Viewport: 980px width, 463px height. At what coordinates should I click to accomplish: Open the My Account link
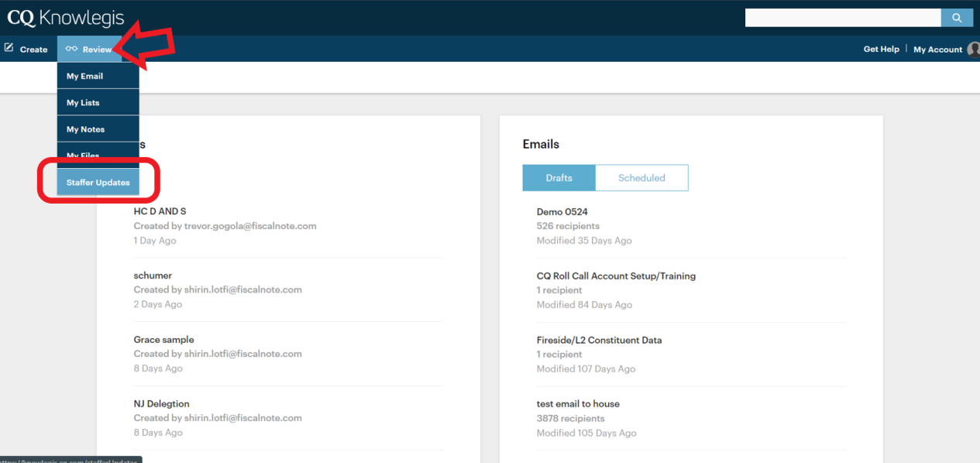click(x=937, y=50)
